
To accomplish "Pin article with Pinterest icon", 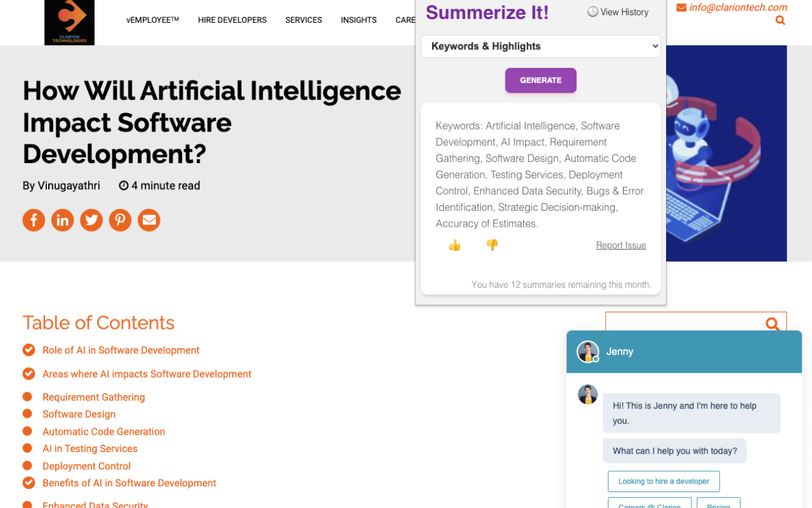I will pos(120,220).
